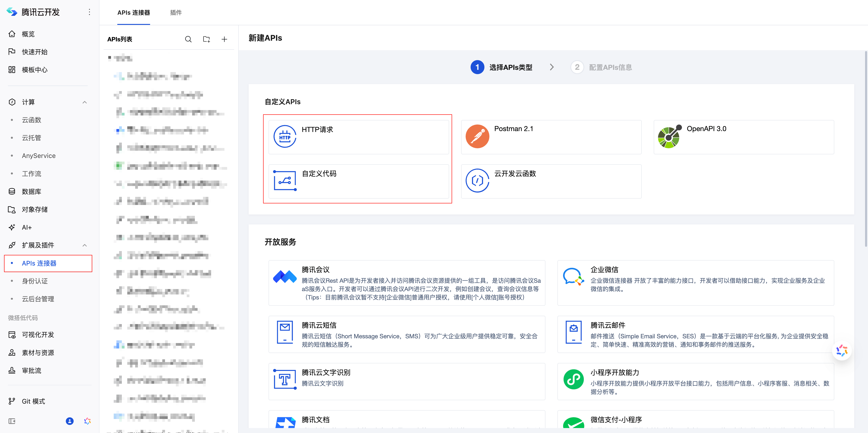Image resolution: width=868 pixels, height=433 pixels.
Task: Click the new folder icon in APIs列表
Action: coord(207,39)
